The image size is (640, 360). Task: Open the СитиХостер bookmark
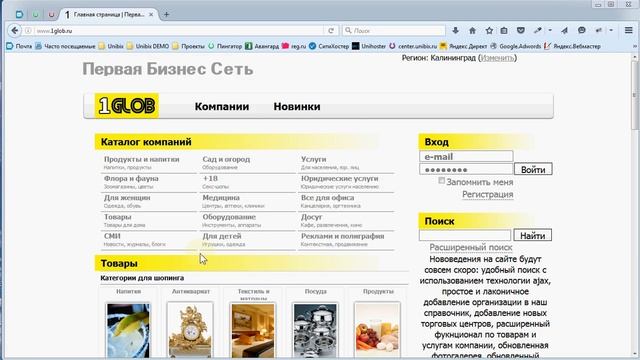coord(329,46)
